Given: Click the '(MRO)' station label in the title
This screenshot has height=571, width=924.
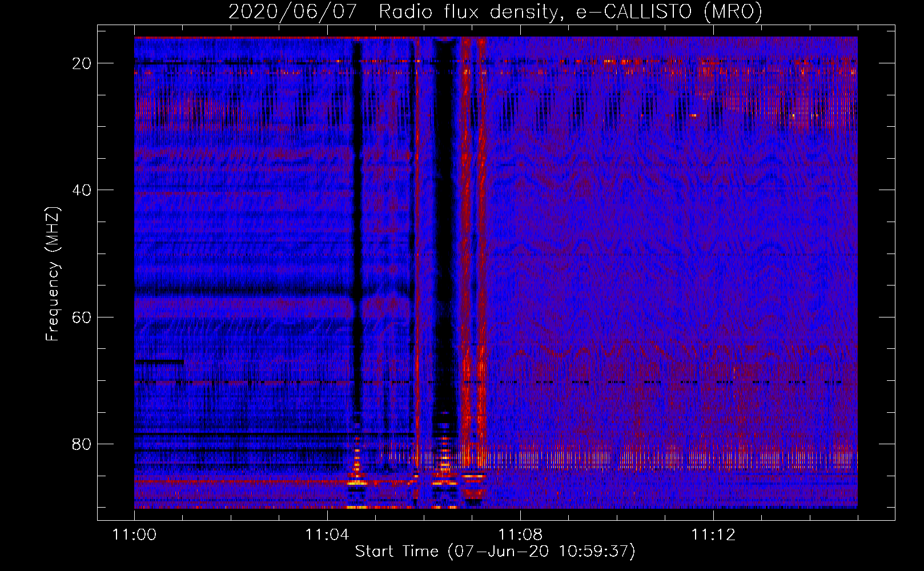Looking at the screenshot, I should click(733, 11).
